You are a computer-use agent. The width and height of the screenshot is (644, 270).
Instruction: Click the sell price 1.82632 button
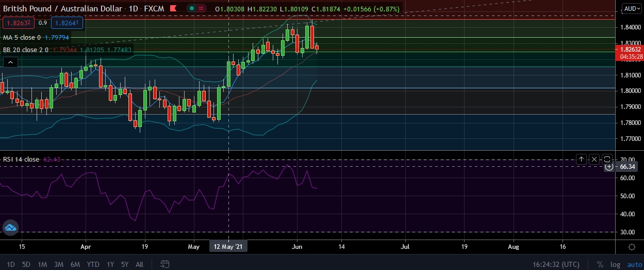coord(18,23)
